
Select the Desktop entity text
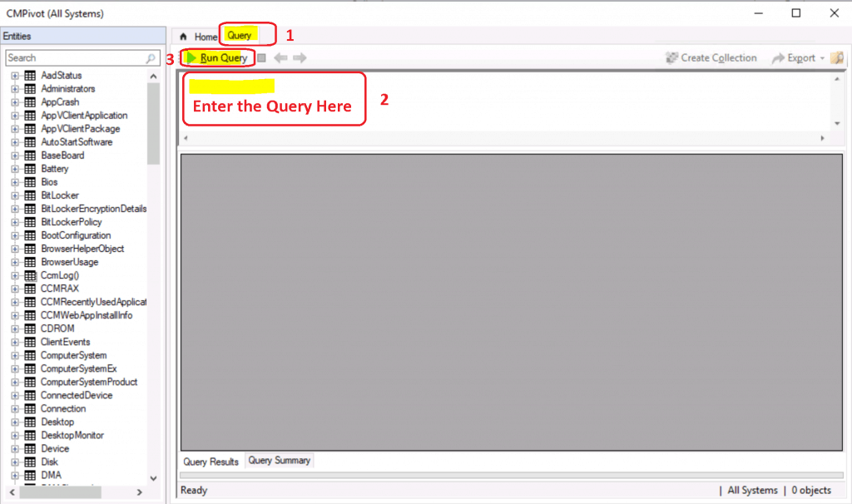57,422
